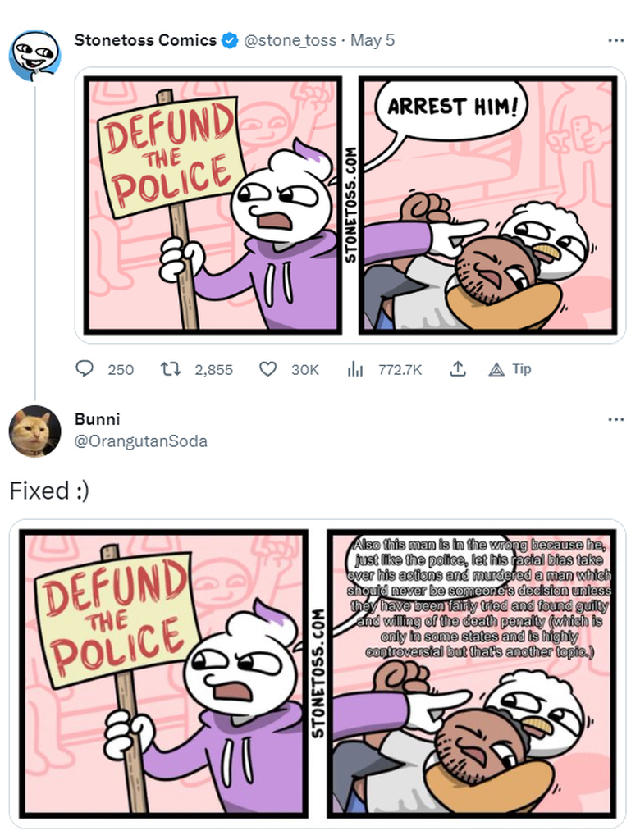Image resolution: width=631 pixels, height=840 pixels.
Task: Open the reply's left sign panel image
Action: click(x=164, y=673)
